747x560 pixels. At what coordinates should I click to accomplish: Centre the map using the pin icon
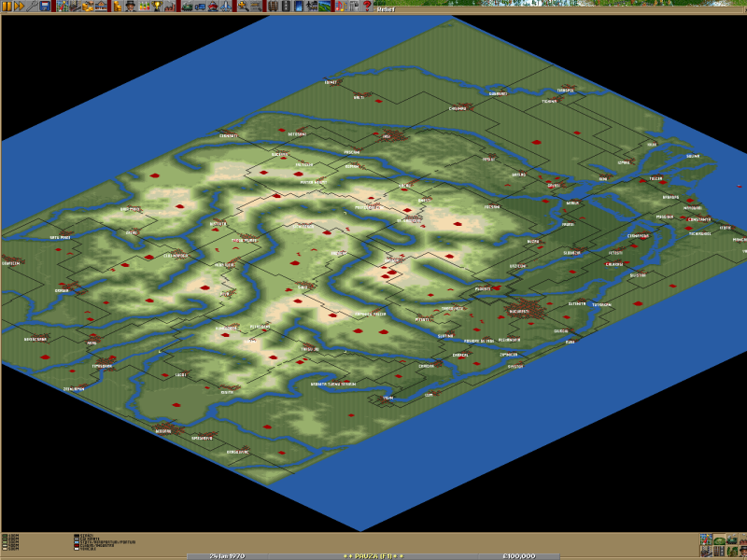pyautogui.click(x=706, y=539)
